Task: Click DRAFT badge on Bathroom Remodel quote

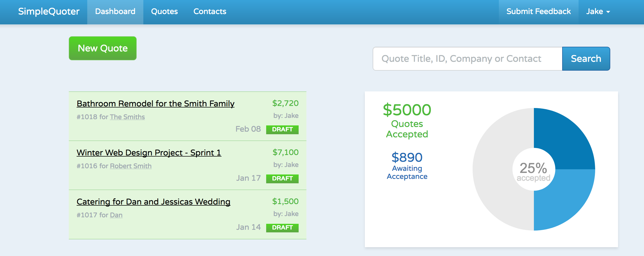Action: 282,129
